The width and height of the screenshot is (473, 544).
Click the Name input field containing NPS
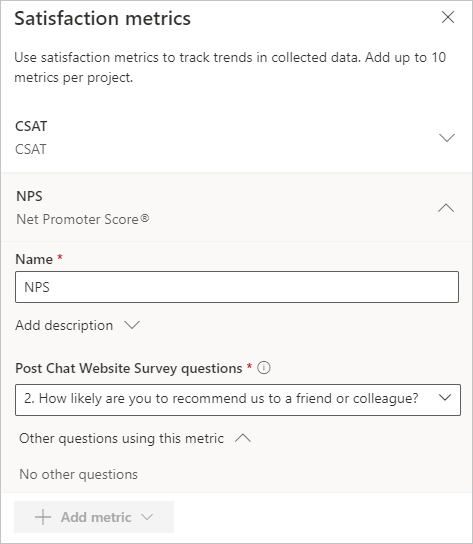(237, 287)
